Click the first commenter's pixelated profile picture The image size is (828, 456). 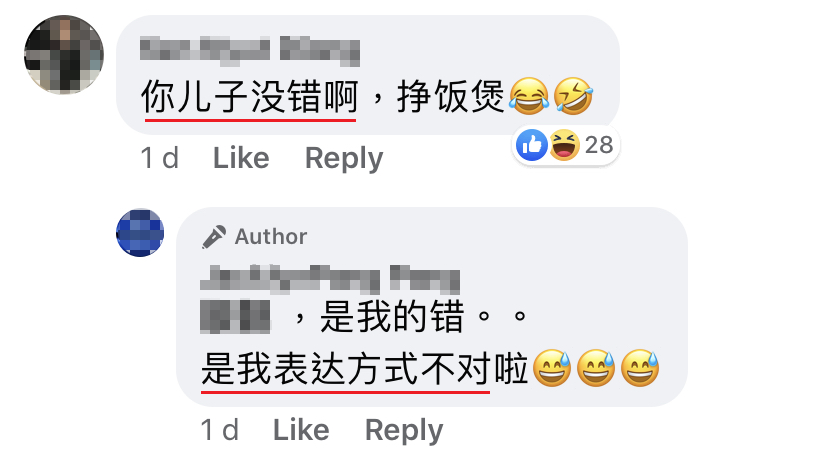pyautogui.click(x=64, y=55)
